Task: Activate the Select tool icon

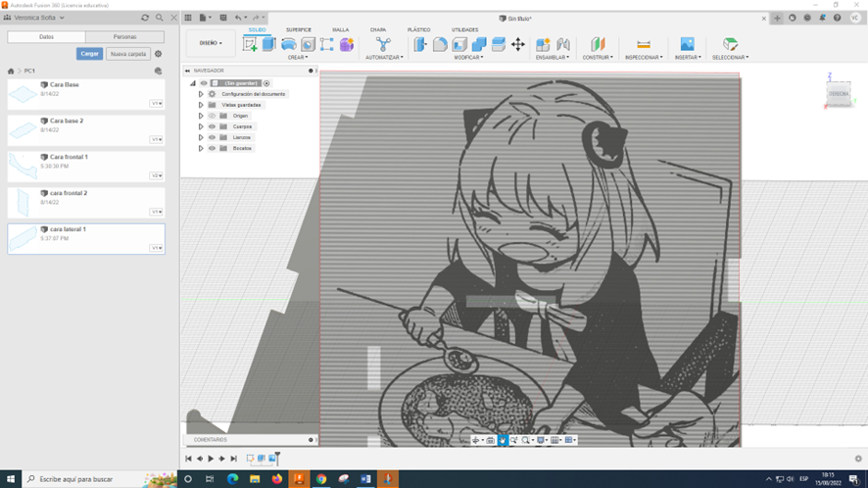Action: [730, 44]
